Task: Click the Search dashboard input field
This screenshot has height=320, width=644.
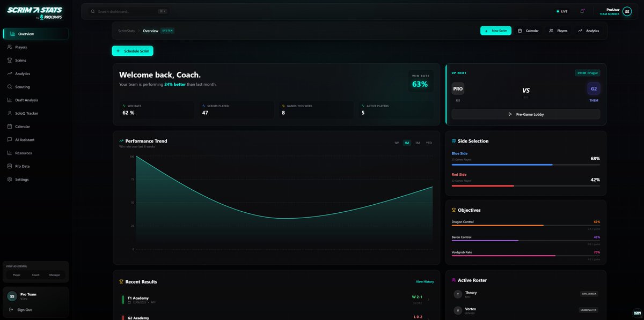Action: click(x=129, y=11)
